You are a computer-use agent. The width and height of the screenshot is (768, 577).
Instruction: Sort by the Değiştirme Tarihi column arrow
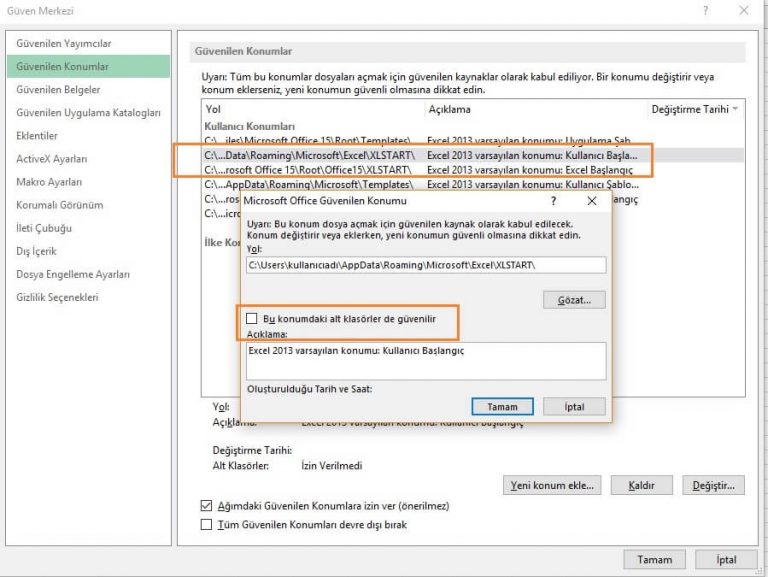tap(736, 108)
